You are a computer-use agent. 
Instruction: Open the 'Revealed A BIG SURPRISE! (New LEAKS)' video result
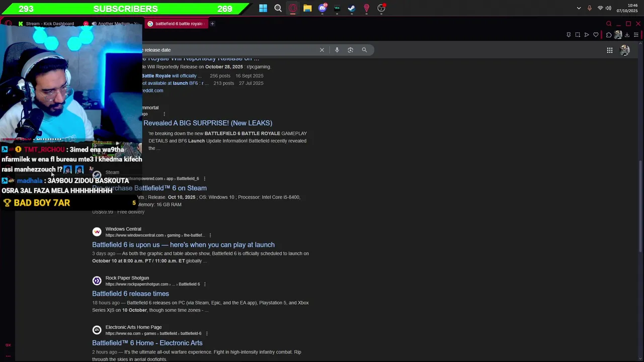click(x=208, y=123)
